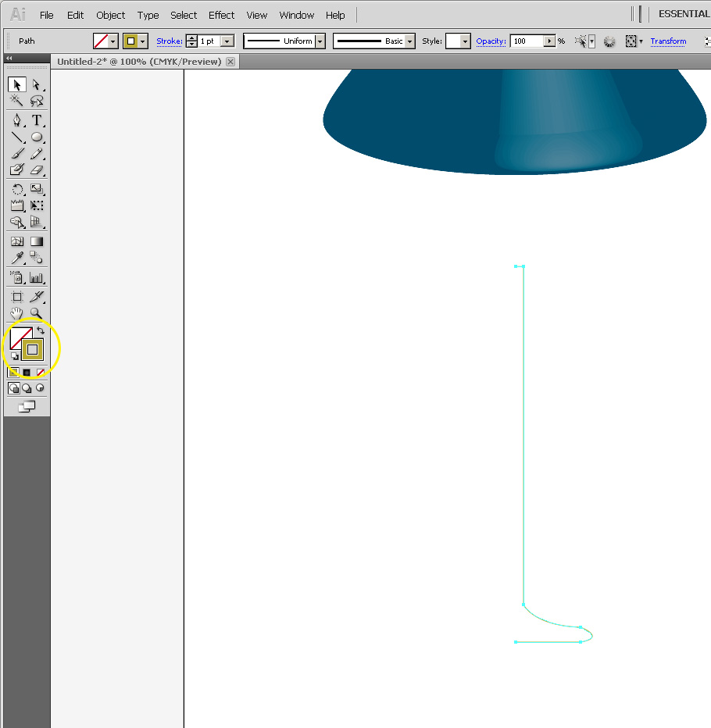The width and height of the screenshot is (711, 728).
Task: Open the Basic brush definition dropdown
Action: tap(409, 41)
